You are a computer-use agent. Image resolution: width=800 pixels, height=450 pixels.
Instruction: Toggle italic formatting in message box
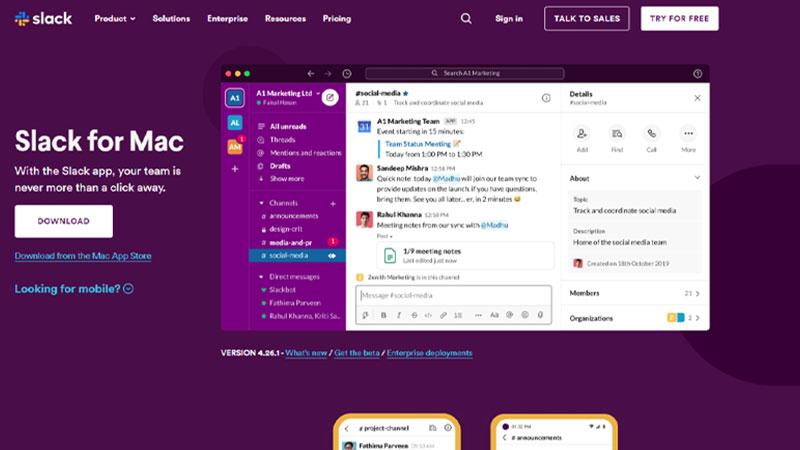tap(399, 315)
